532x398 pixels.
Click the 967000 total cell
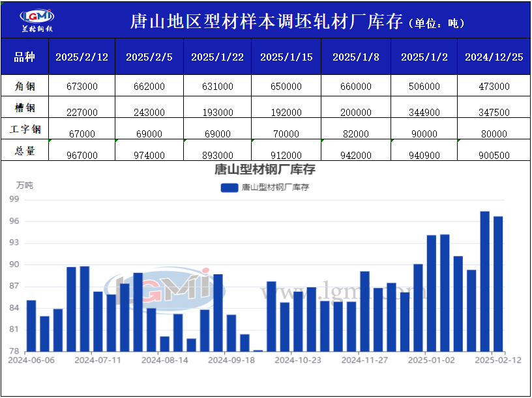(x=81, y=155)
